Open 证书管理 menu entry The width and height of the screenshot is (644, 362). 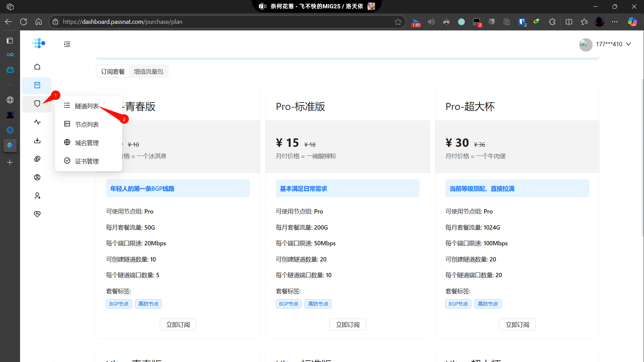pyautogui.click(x=87, y=161)
